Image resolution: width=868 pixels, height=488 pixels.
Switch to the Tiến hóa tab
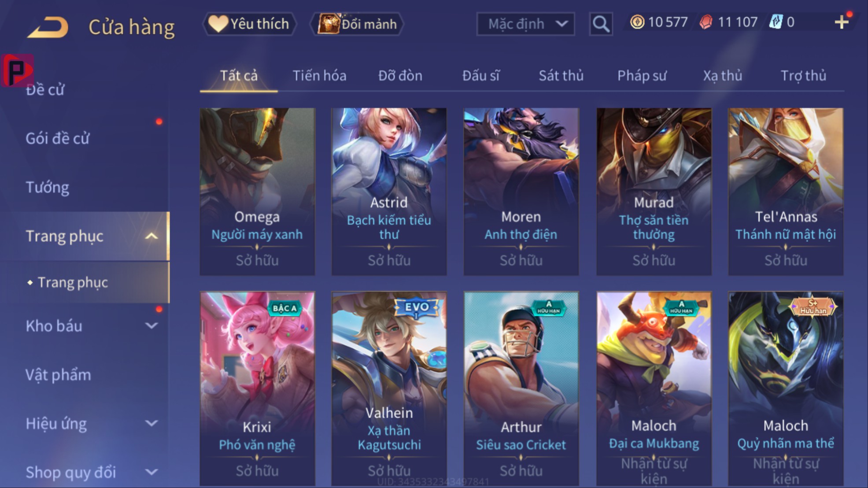coord(319,76)
